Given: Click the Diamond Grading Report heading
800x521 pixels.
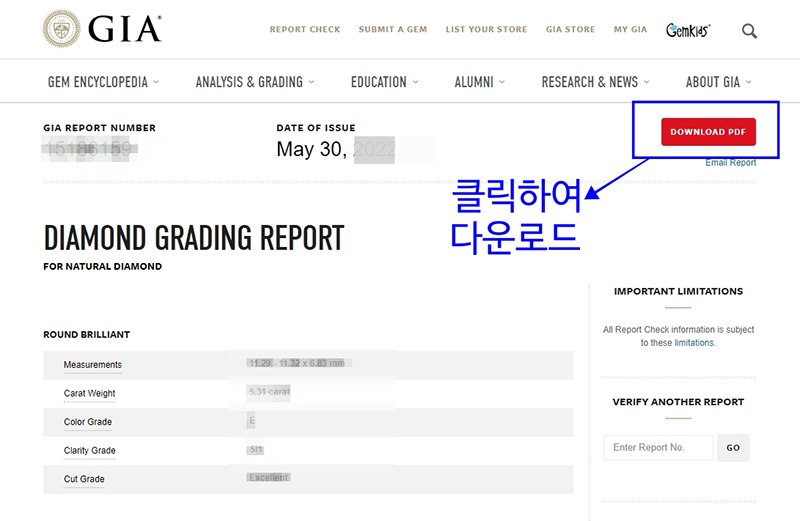Looking at the screenshot, I should tap(194, 238).
